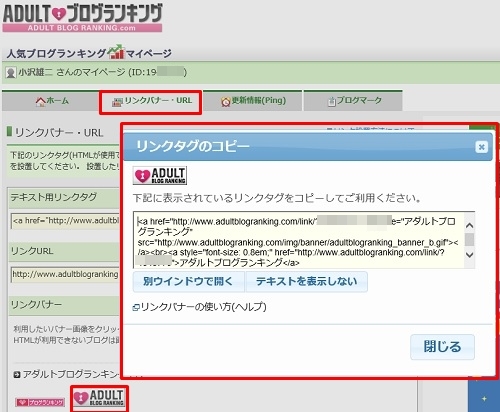Click the arrow icon before アダルトブログランキング heading

(17, 375)
